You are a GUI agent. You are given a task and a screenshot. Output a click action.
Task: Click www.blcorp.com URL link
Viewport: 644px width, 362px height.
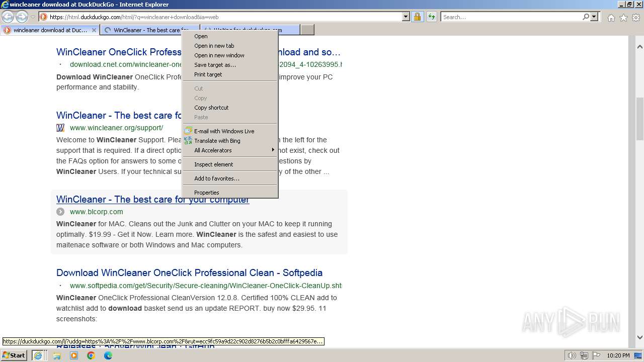(96, 212)
